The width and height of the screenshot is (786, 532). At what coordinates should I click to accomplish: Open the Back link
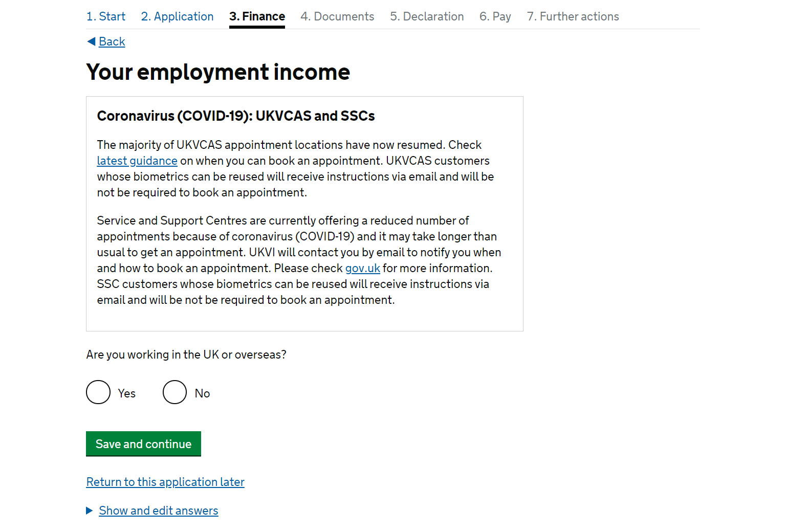pyautogui.click(x=112, y=41)
